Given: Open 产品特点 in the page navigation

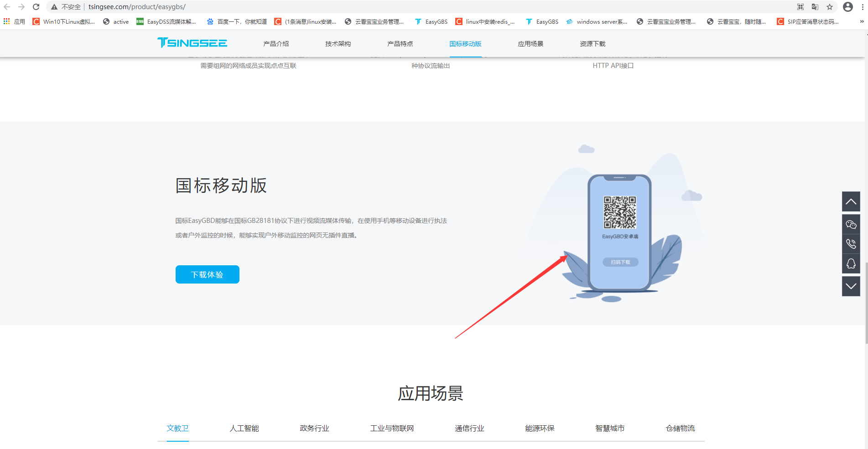Looking at the screenshot, I should 400,44.
